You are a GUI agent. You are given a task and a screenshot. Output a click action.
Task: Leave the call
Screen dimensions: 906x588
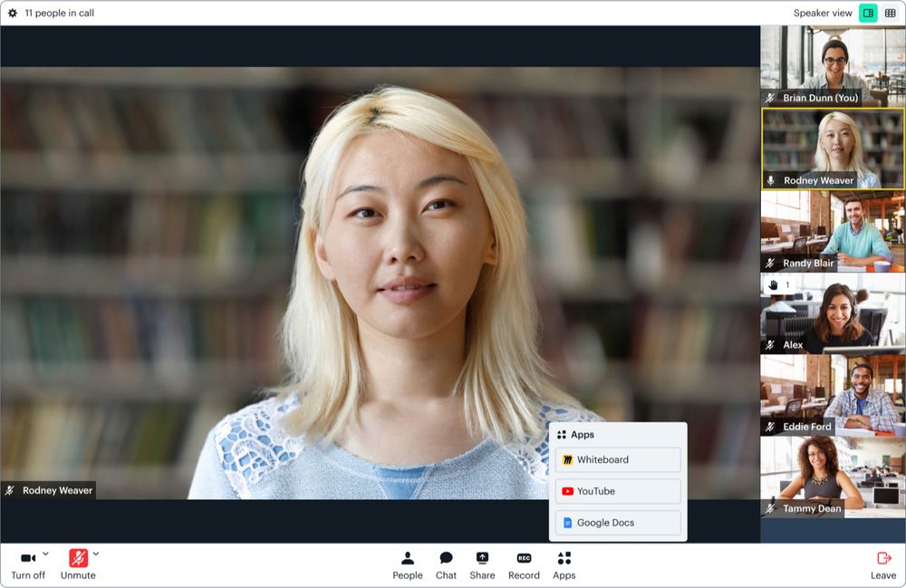pos(883,564)
